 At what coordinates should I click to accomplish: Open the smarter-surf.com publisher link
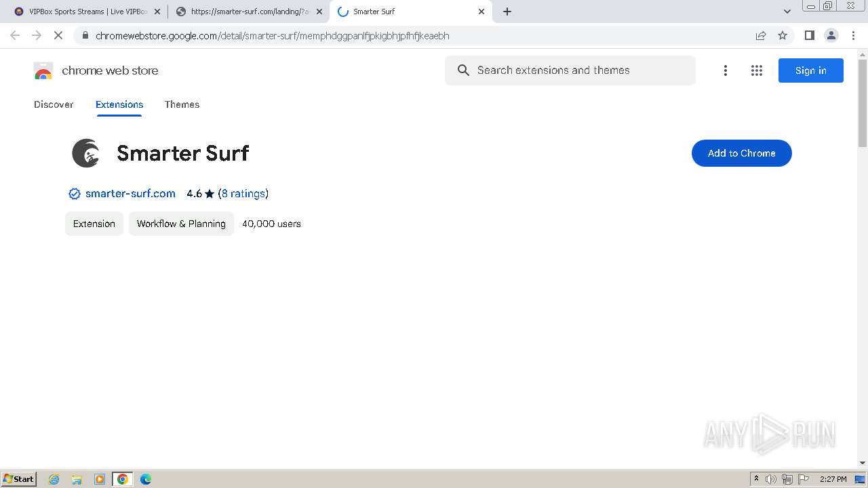pos(130,194)
